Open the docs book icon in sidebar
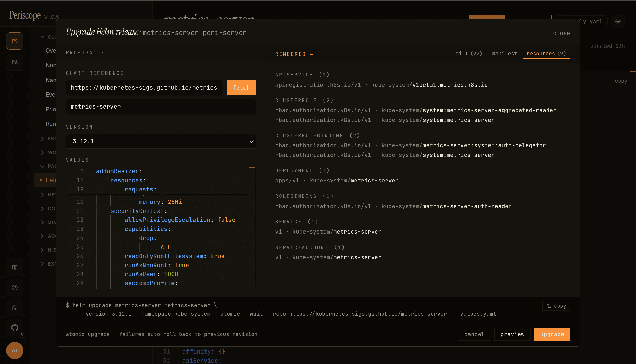The height and width of the screenshot is (364, 636). [x=15, y=267]
